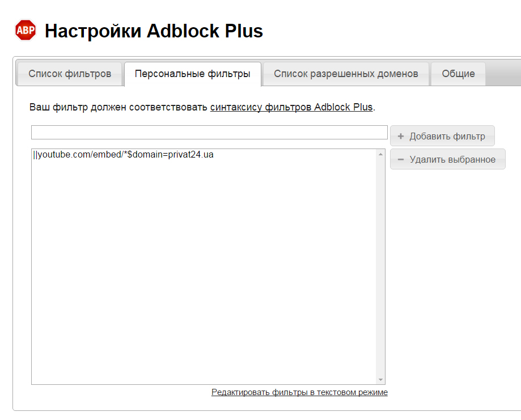Click the Удалить выбранное button
Image resolution: width=521 pixels, height=420 pixels.
coord(447,159)
